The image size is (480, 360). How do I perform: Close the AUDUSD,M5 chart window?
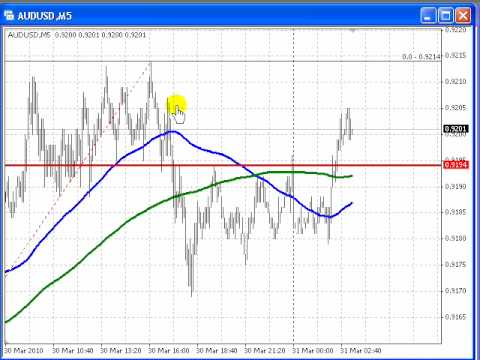click(x=463, y=16)
